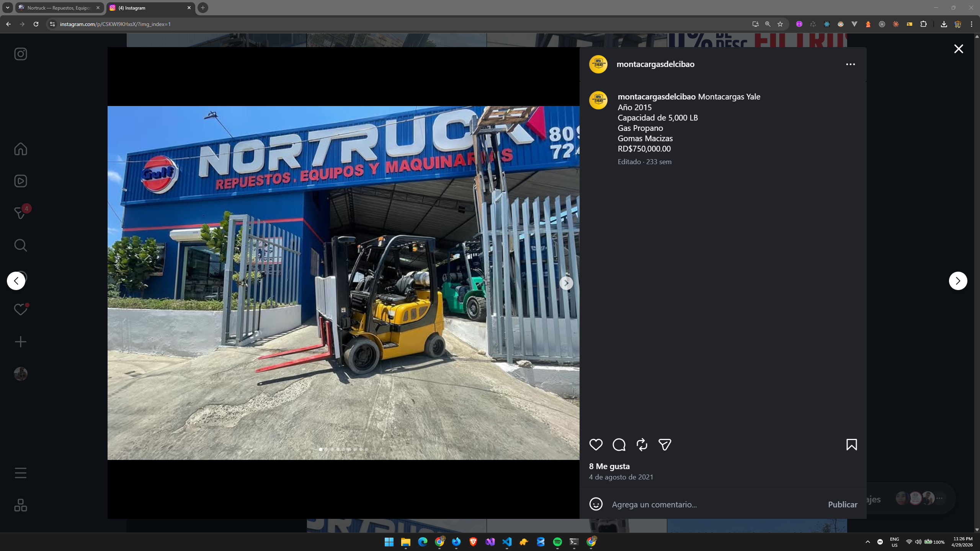Advance to the next photo in the carousel
The image size is (980, 551).
pos(566,283)
